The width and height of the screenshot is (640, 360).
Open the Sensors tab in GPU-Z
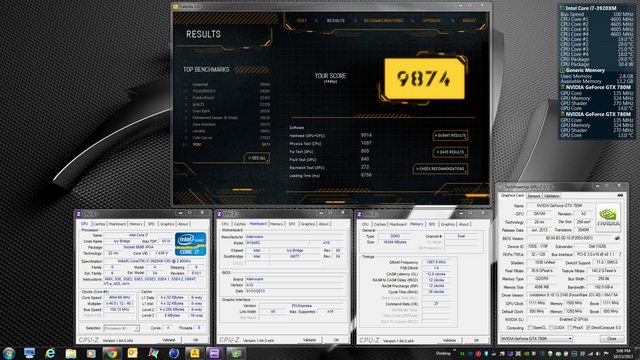pyautogui.click(x=534, y=196)
